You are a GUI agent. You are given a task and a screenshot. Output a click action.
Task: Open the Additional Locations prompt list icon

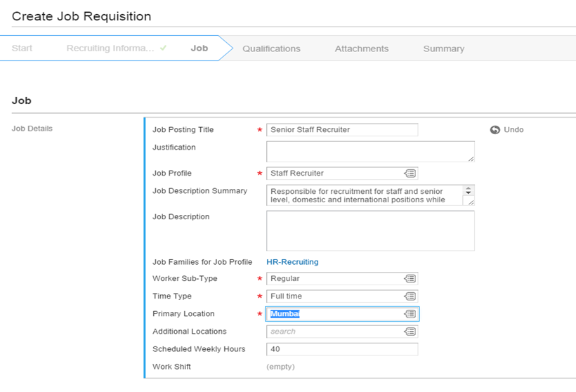click(410, 332)
